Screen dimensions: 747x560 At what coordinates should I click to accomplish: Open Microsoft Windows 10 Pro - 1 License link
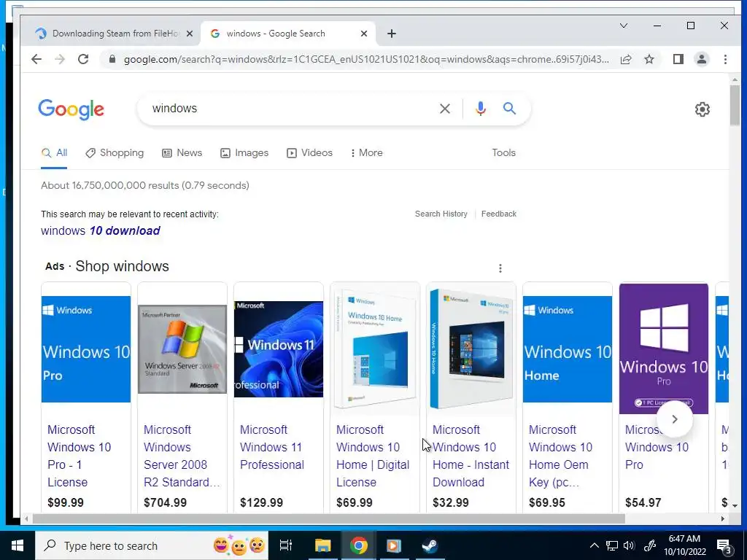[x=79, y=456]
